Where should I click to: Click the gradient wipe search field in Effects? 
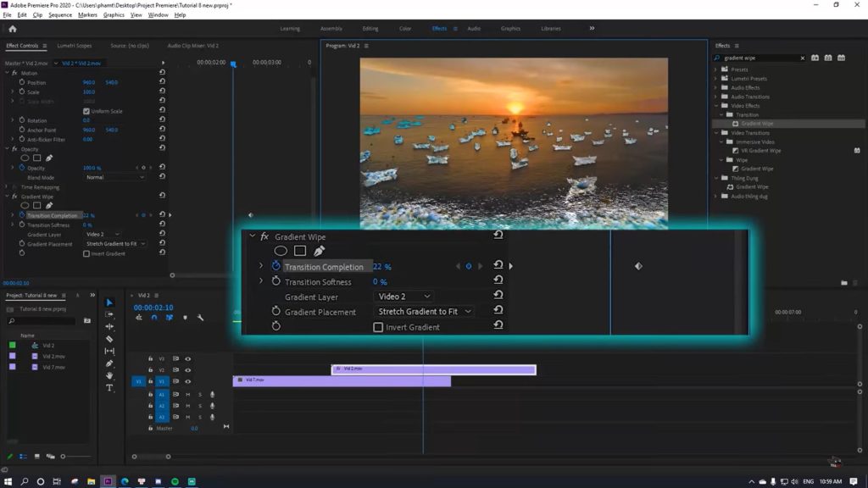[x=759, y=58]
